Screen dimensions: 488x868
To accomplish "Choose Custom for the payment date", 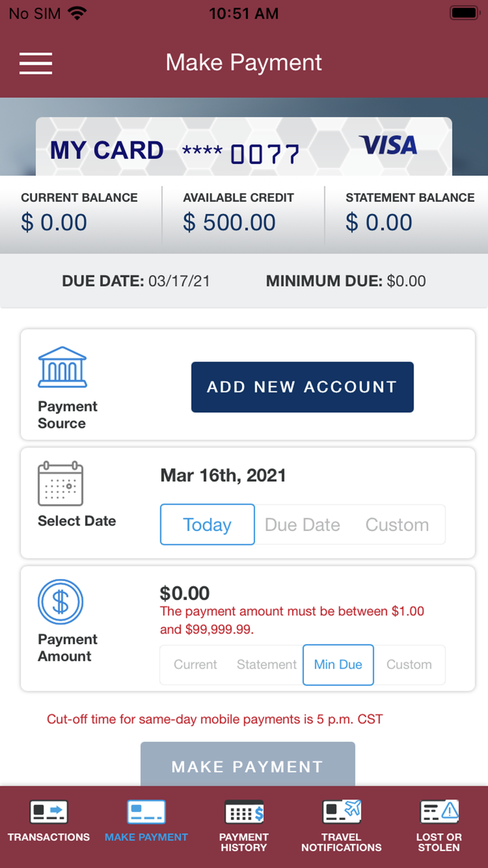I will point(397,525).
